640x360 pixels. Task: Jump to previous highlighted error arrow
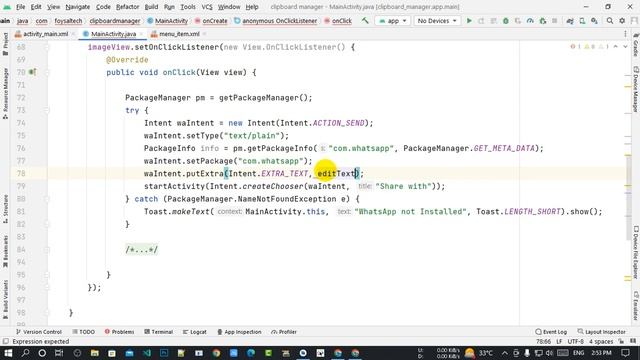click(616, 47)
